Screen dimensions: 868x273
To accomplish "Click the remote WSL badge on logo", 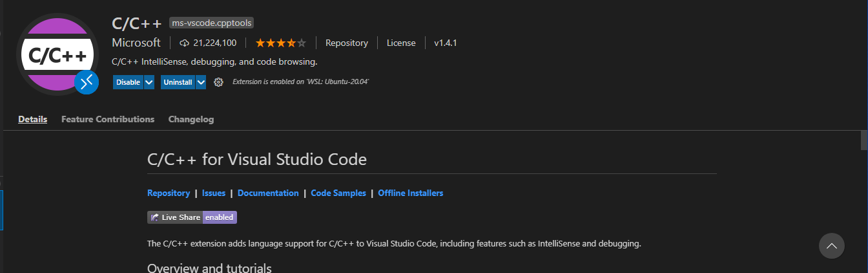I will point(87,82).
